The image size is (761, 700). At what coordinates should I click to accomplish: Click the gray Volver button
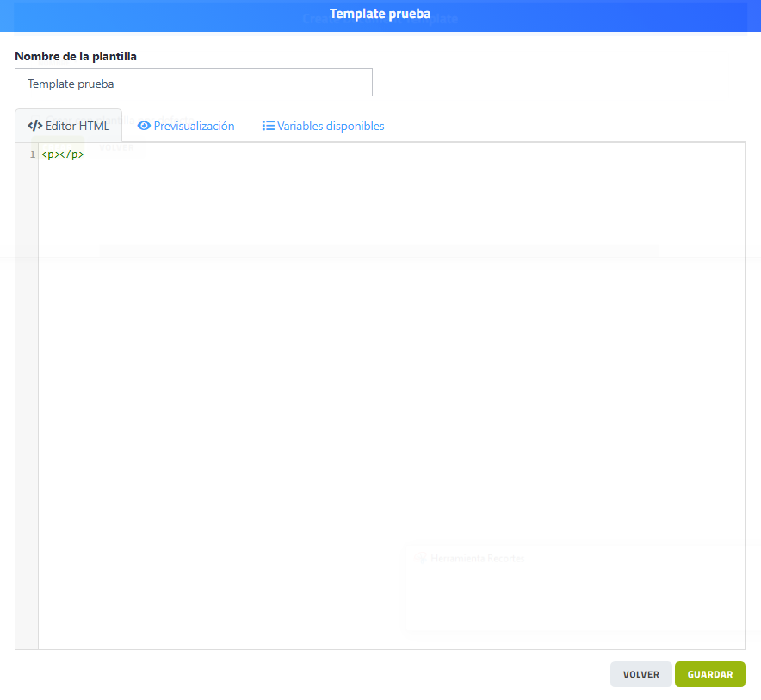[x=640, y=674]
